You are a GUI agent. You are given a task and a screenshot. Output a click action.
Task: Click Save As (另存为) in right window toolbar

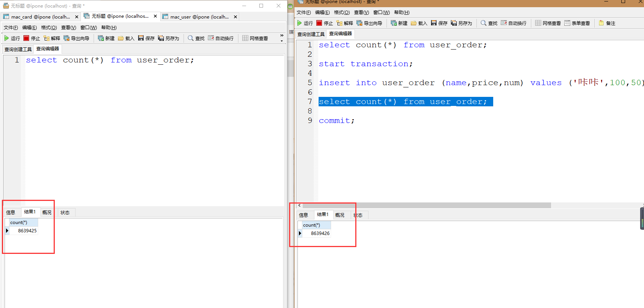click(461, 23)
